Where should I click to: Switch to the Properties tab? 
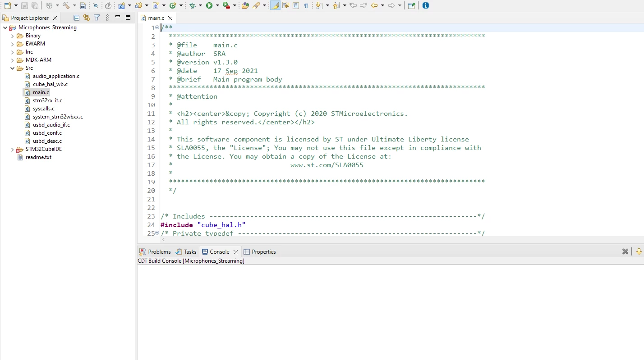tap(260, 252)
